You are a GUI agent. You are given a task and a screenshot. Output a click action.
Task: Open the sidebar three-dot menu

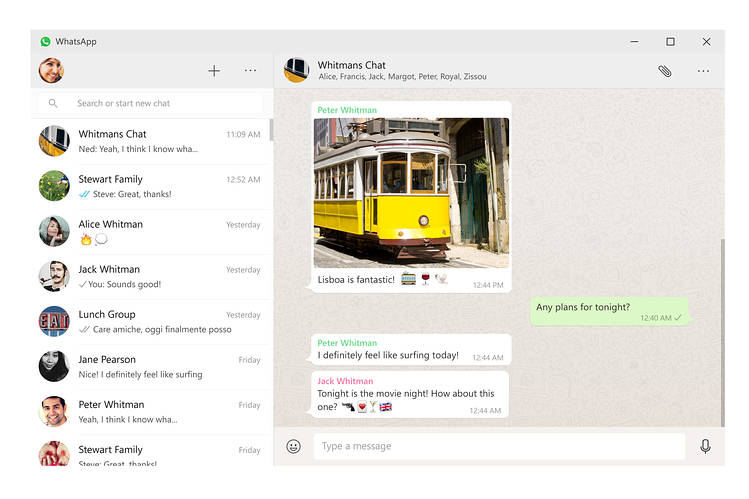pyautogui.click(x=250, y=71)
